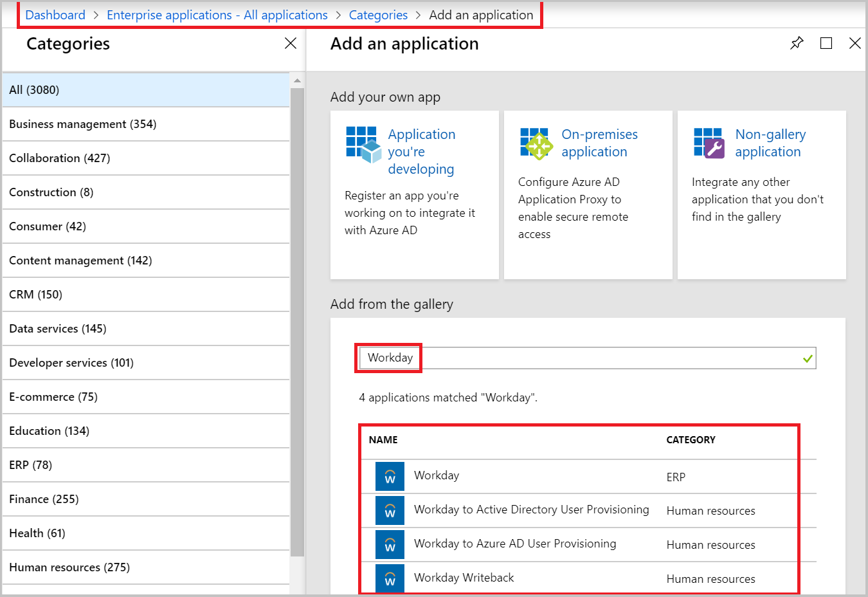The width and height of the screenshot is (868, 597).
Task: Show Finance (255) applications
Action: [x=146, y=499]
